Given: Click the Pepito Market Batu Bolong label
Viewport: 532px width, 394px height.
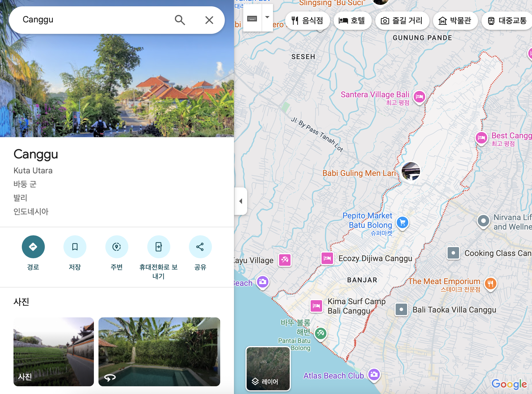Looking at the screenshot, I should [x=367, y=220].
